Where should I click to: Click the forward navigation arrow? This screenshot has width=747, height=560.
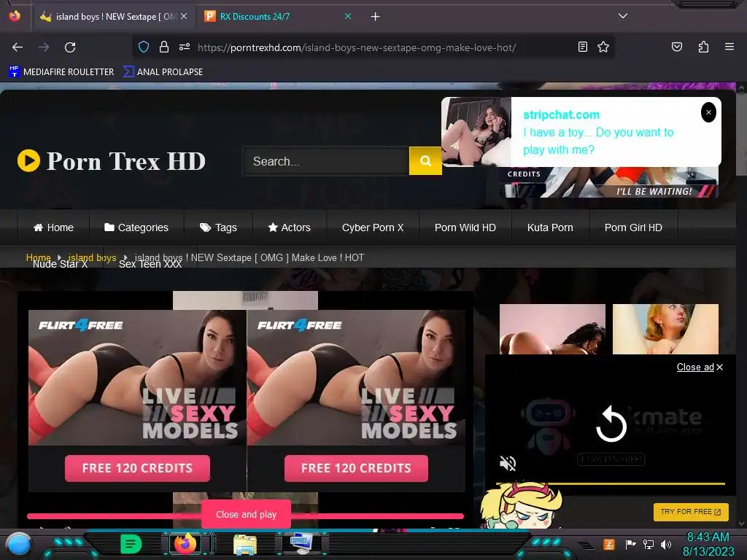pyautogui.click(x=44, y=47)
